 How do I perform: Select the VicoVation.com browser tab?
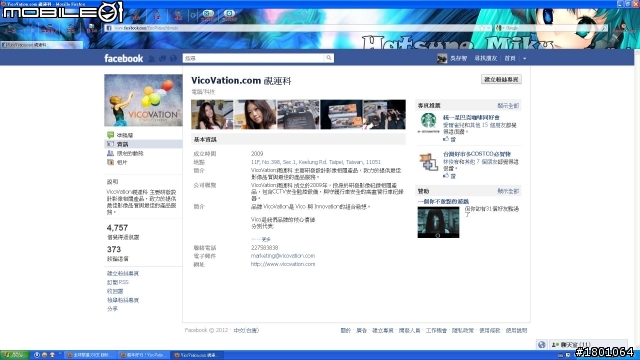click(42, 45)
